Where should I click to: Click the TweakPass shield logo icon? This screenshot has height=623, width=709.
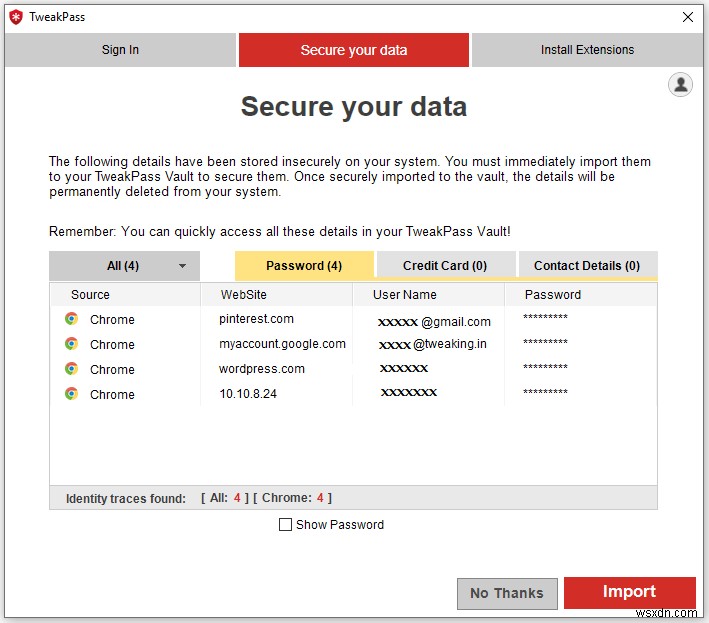(15, 17)
